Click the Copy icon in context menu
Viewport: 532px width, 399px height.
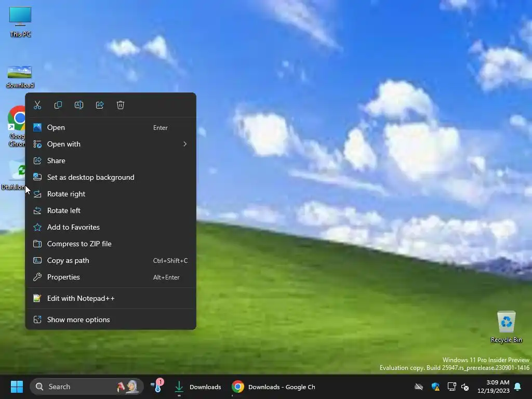coord(58,105)
